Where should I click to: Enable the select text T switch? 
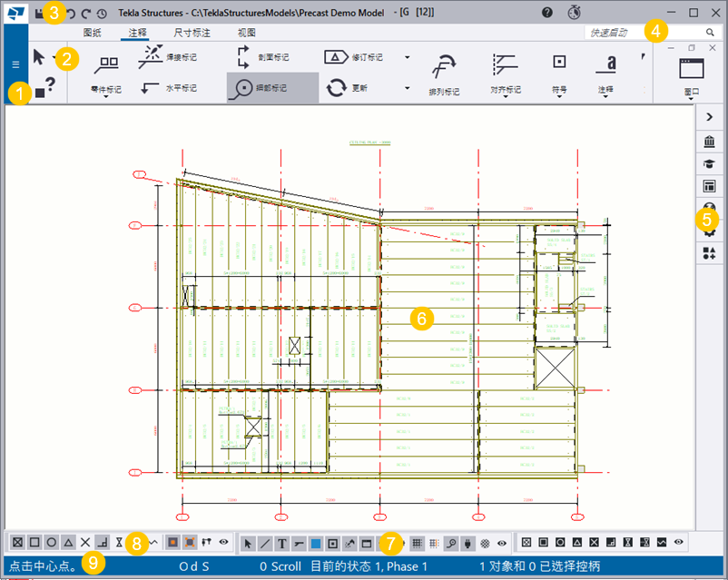281,544
